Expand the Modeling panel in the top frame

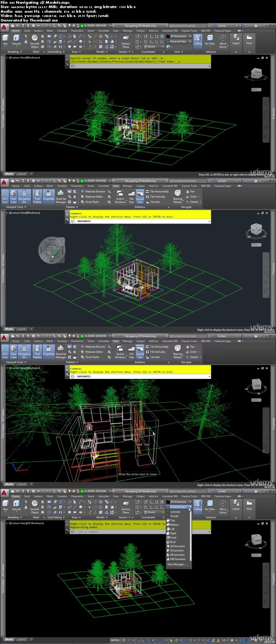(x=14, y=52)
